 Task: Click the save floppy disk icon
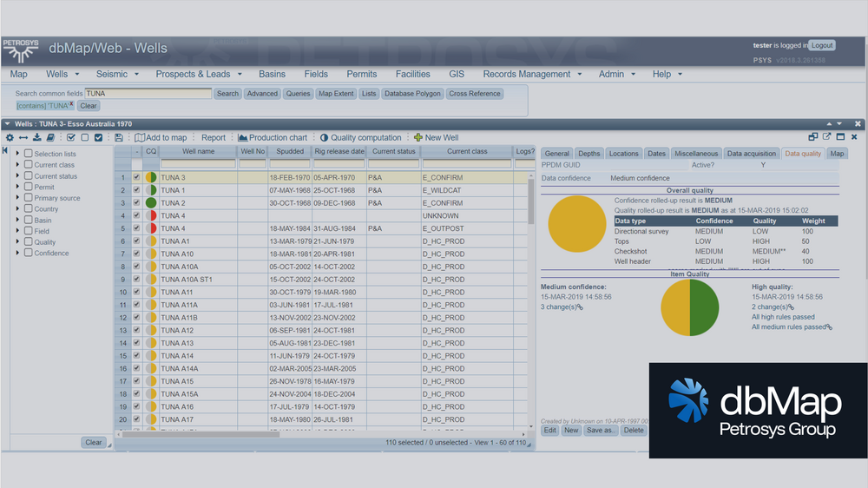118,137
